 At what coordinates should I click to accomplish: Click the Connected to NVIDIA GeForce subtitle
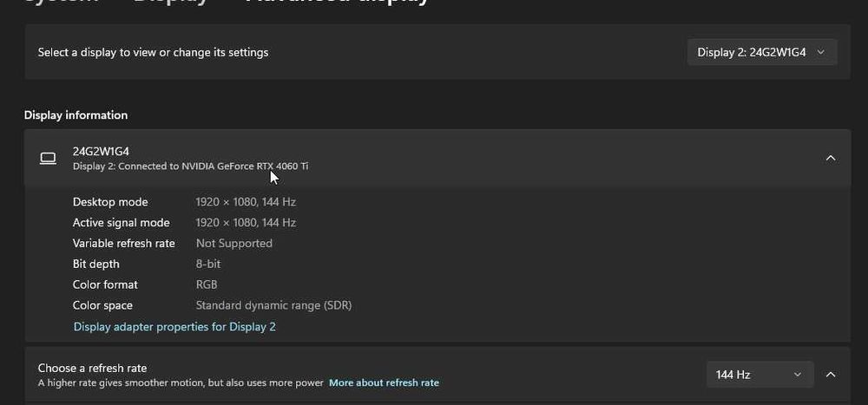pyautogui.click(x=190, y=166)
